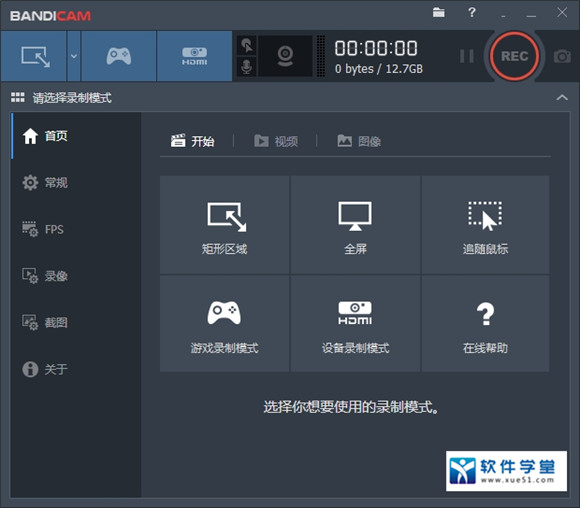Take a screenshot with camera icon
Viewport: 580px width, 508px height.
pos(562,56)
